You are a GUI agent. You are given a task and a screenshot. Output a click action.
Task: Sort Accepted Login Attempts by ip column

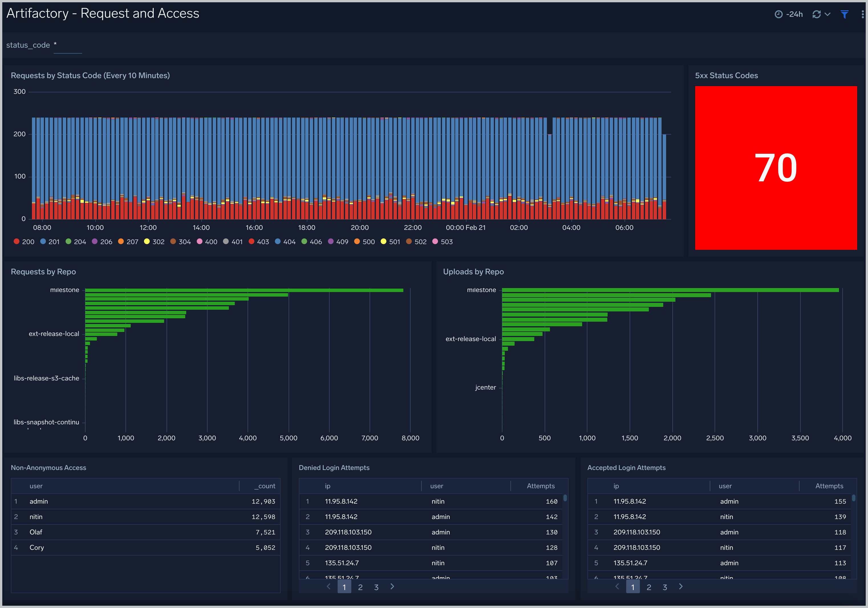point(616,486)
